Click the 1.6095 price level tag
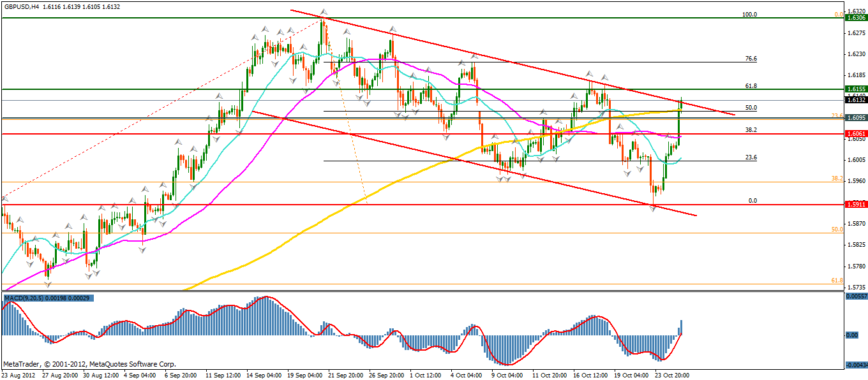 tap(856, 118)
